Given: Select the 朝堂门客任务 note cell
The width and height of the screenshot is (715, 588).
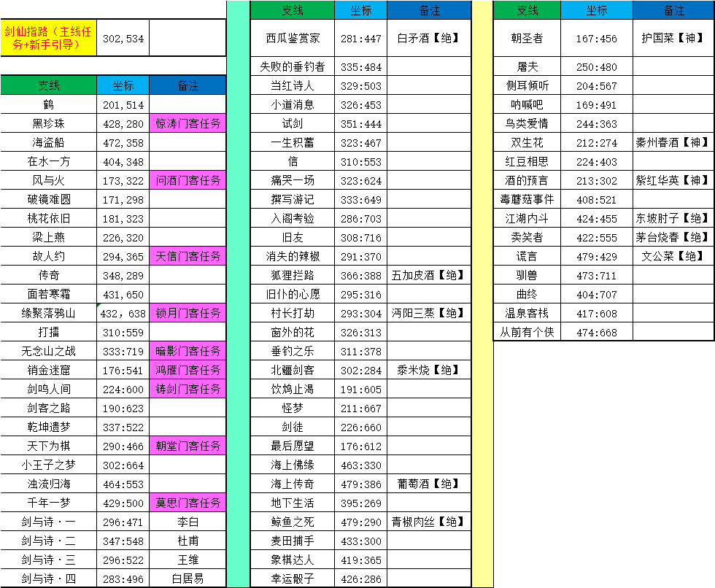Looking at the screenshot, I should point(188,446).
